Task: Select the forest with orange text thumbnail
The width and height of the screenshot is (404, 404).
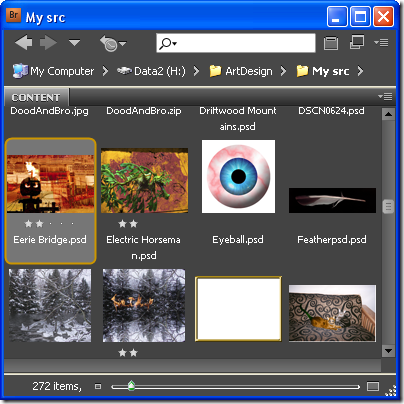Action: (x=144, y=306)
